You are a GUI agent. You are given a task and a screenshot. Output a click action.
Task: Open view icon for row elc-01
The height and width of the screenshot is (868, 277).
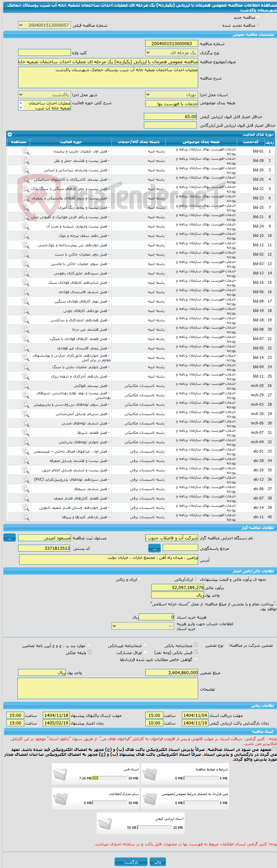point(25,451)
